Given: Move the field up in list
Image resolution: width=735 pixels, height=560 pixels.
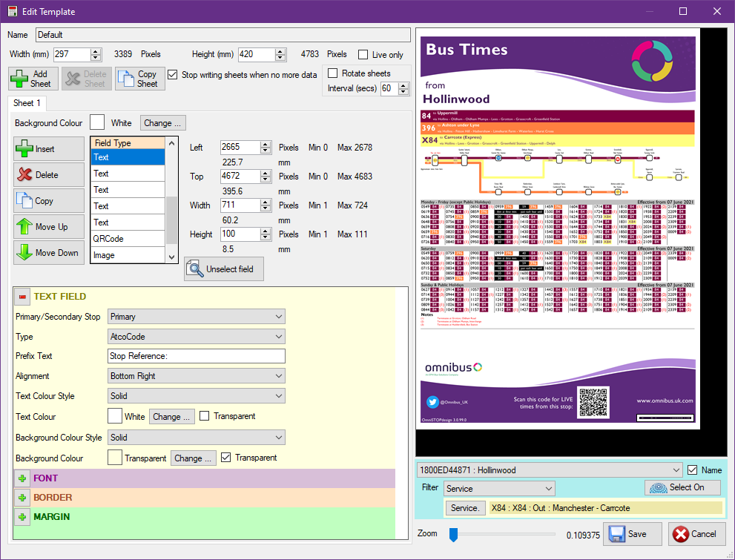Looking at the screenshot, I should click(49, 227).
